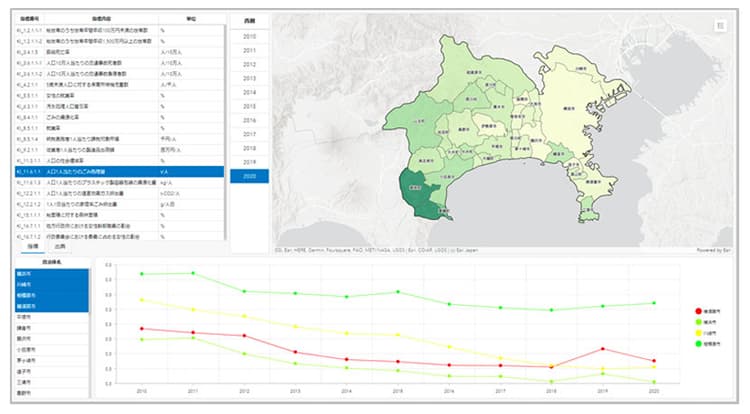Open the Powered by Esri link
This screenshot has height=414, width=750.
click(713, 250)
